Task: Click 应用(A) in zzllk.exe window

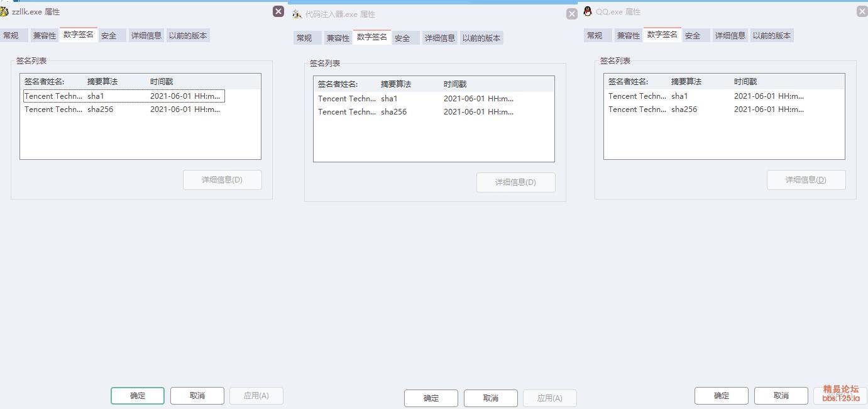Action: click(256, 396)
